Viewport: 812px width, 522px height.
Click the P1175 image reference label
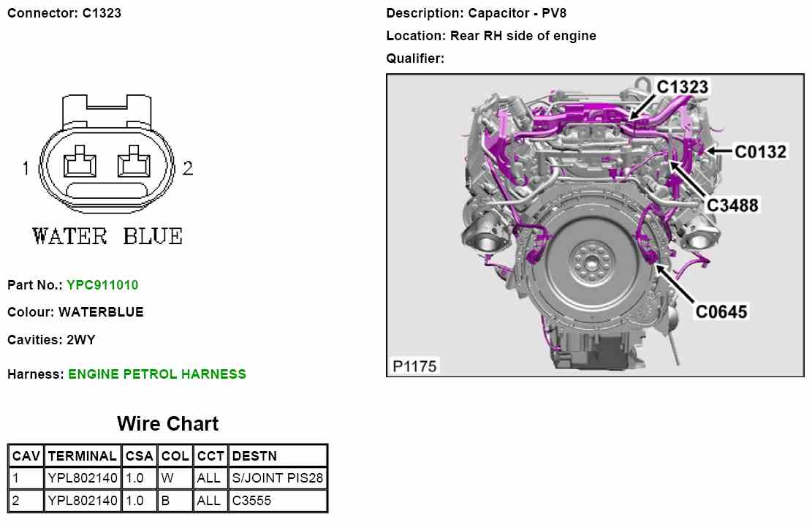coord(414,366)
